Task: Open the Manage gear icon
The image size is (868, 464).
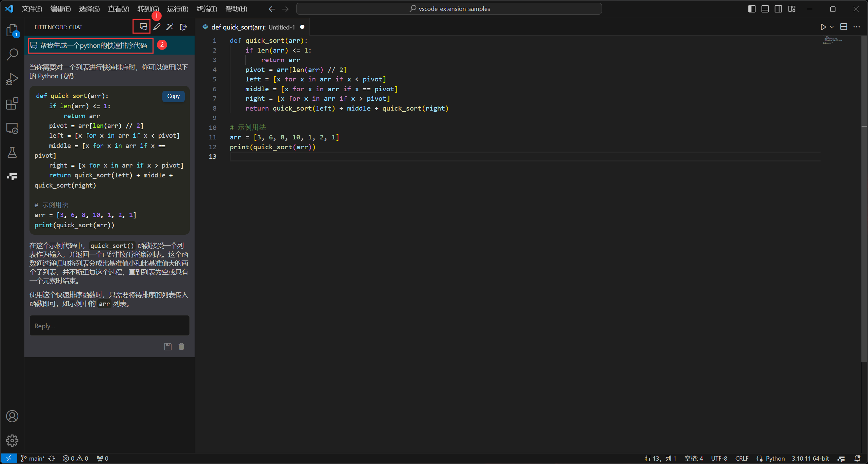Action: tap(12, 441)
